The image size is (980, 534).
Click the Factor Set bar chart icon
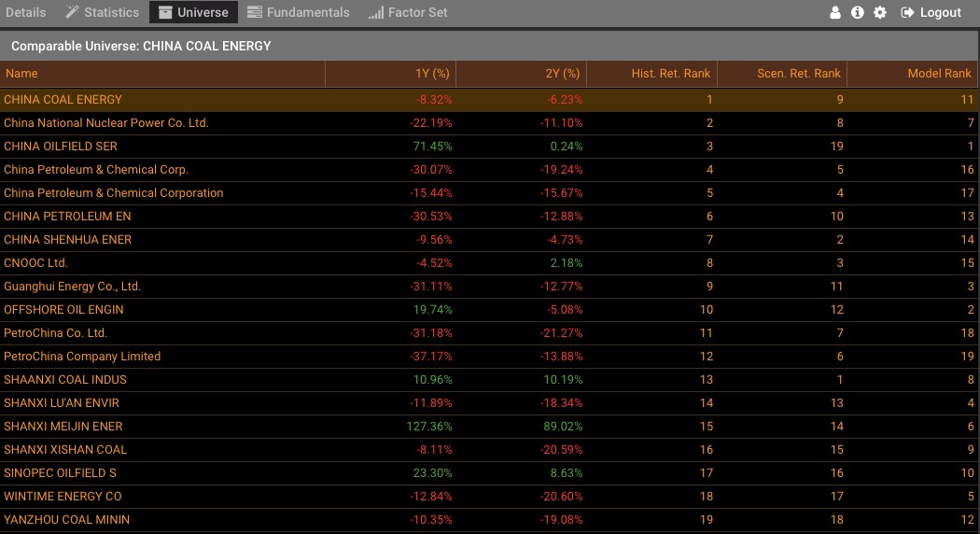click(376, 12)
